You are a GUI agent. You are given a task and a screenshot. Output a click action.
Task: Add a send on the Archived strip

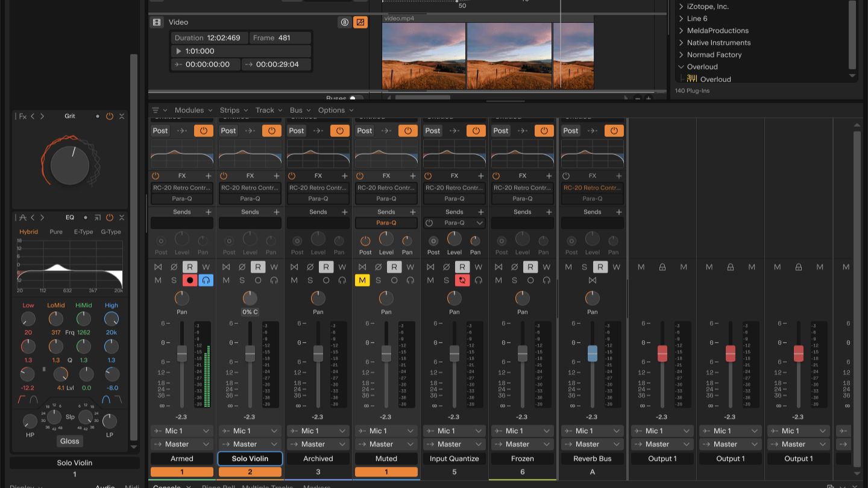(x=345, y=212)
